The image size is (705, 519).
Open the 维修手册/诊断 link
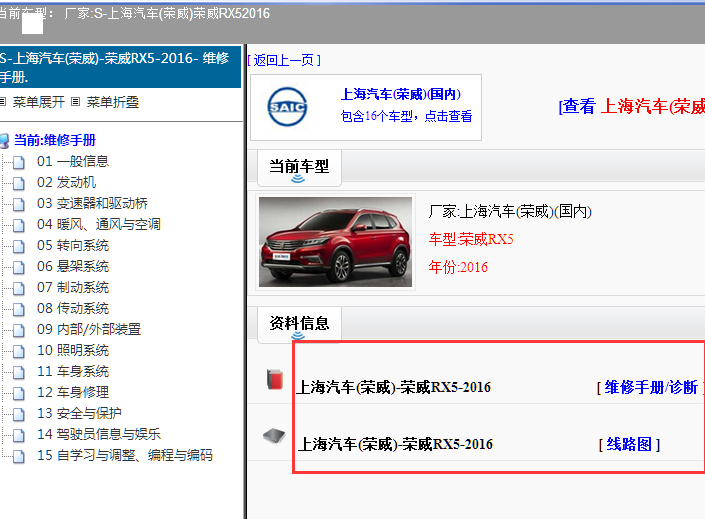(651, 387)
